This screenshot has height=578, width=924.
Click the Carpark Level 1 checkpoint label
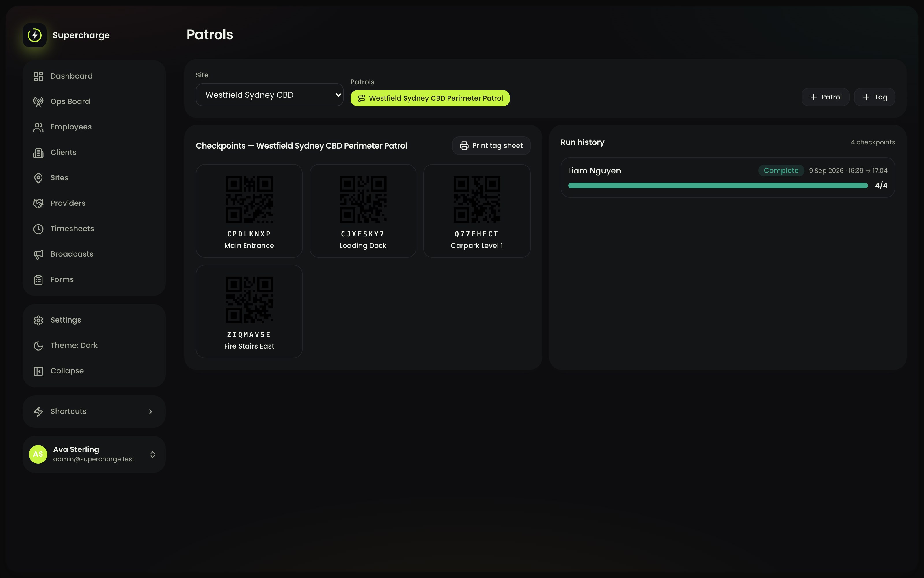pyautogui.click(x=476, y=245)
